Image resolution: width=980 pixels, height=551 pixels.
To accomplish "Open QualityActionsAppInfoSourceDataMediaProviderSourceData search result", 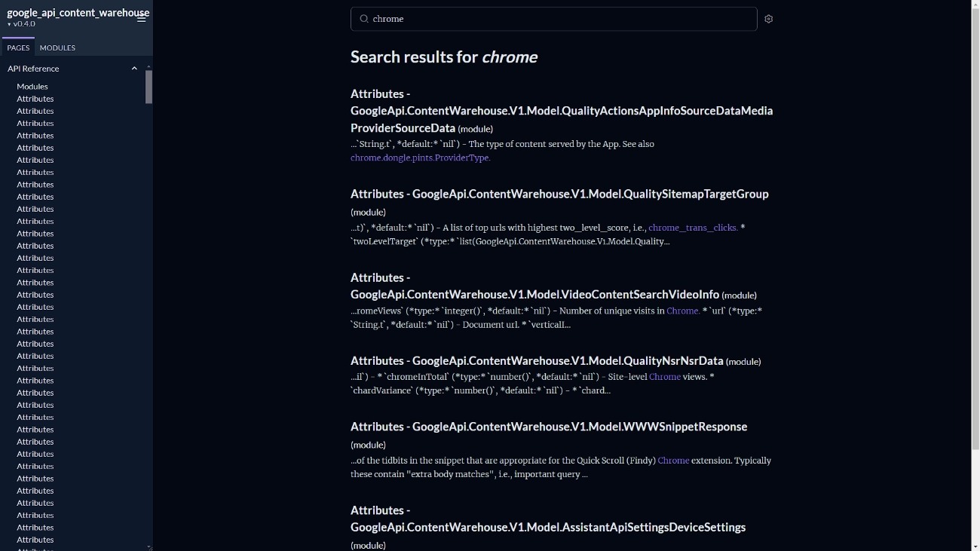I will [562, 111].
